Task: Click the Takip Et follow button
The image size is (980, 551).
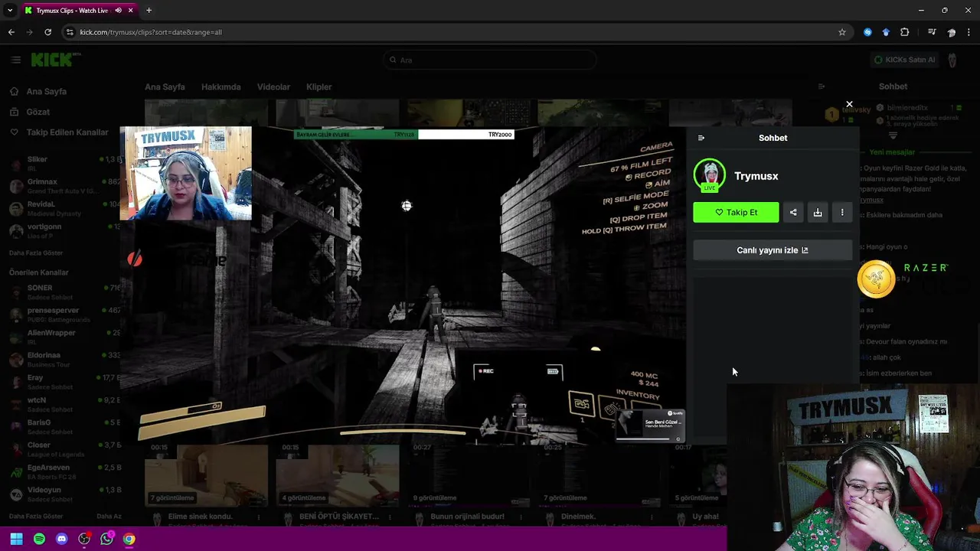Action: 736,212
